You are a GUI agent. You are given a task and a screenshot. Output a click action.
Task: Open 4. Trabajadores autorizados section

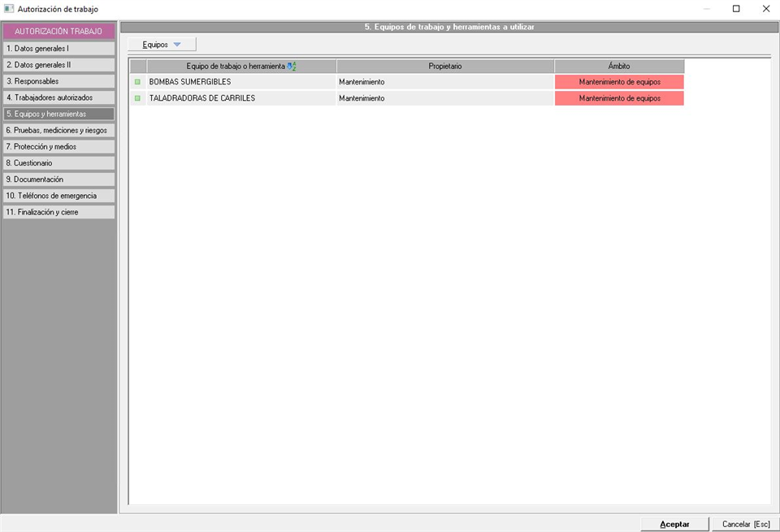(58, 97)
